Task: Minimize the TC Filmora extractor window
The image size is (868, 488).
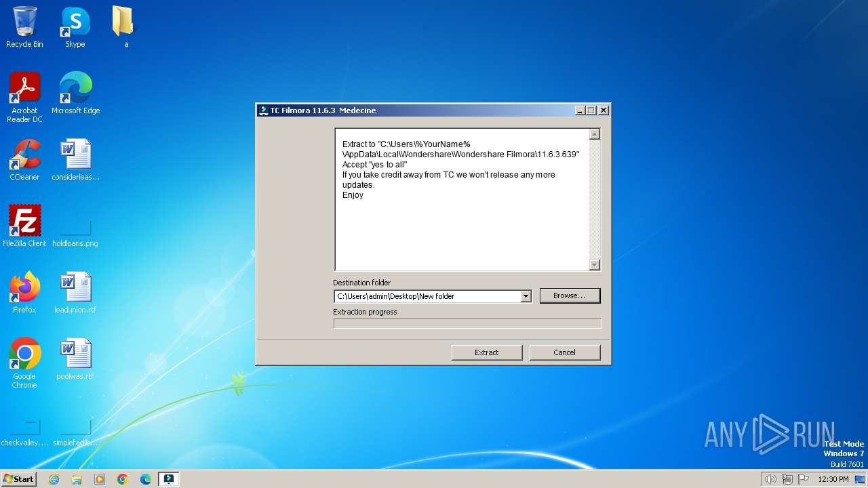Action: tap(580, 110)
